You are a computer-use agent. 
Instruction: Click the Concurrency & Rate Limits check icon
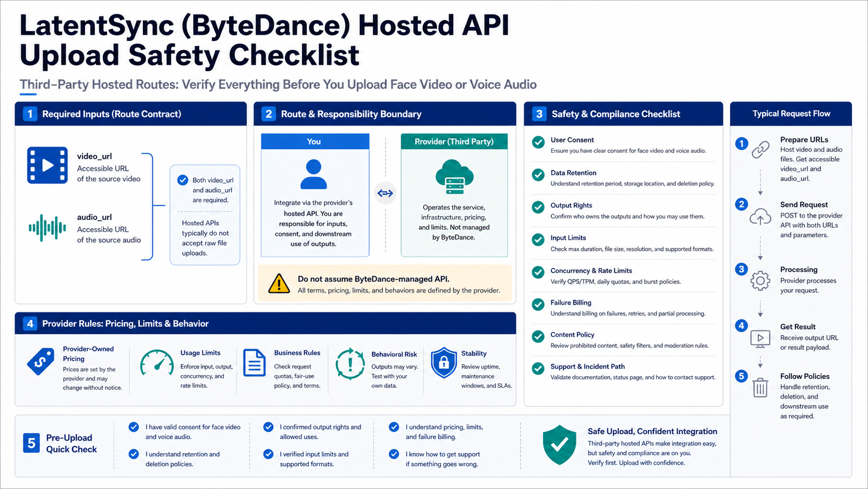pos(538,272)
